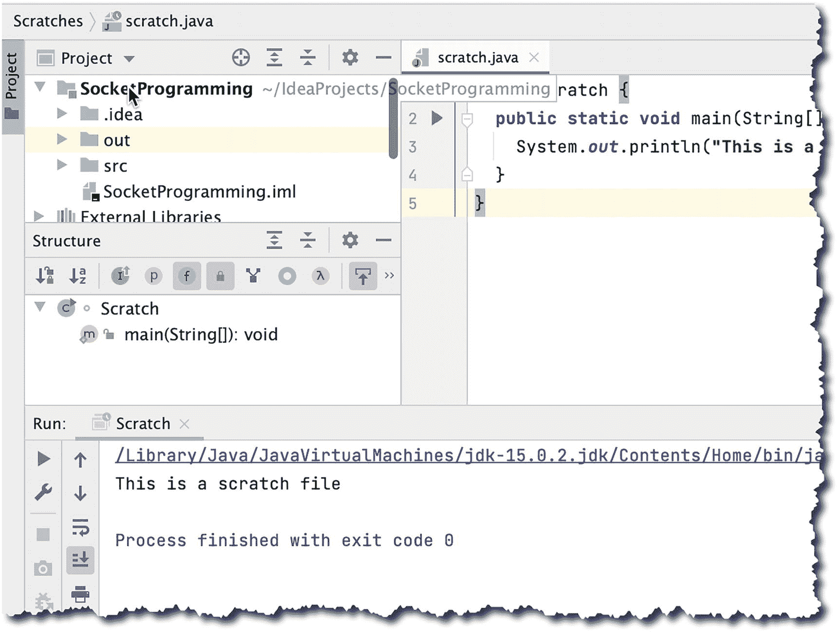Select SocketProgramming.iml file

(199, 192)
